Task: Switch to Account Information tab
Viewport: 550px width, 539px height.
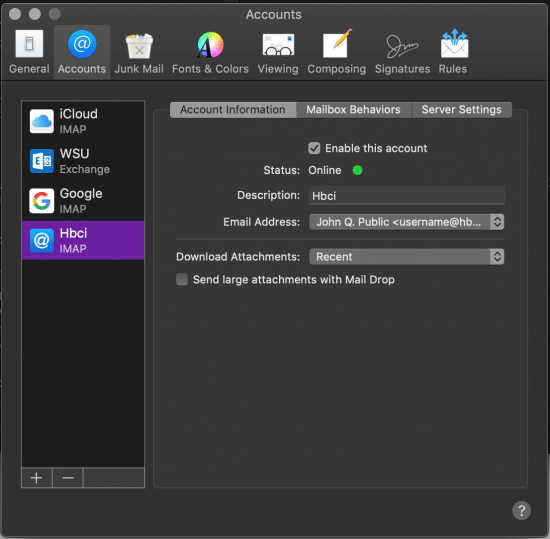Action: point(233,110)
